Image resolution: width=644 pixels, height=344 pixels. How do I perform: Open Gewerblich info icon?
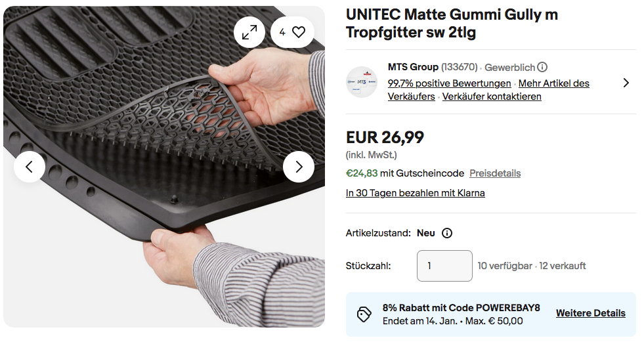(542, 67)
